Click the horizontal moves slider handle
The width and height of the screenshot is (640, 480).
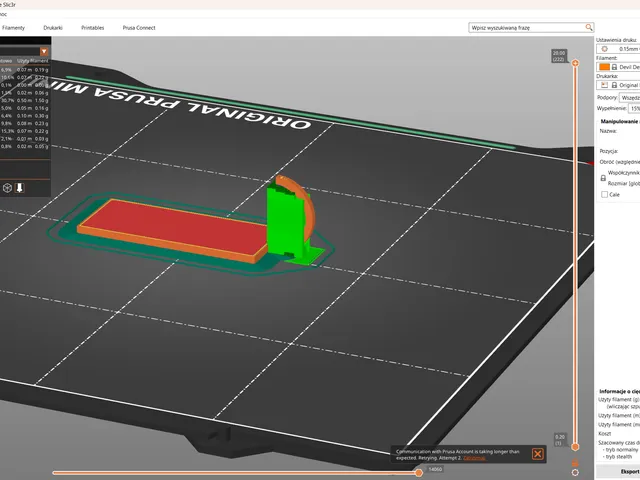419,473
